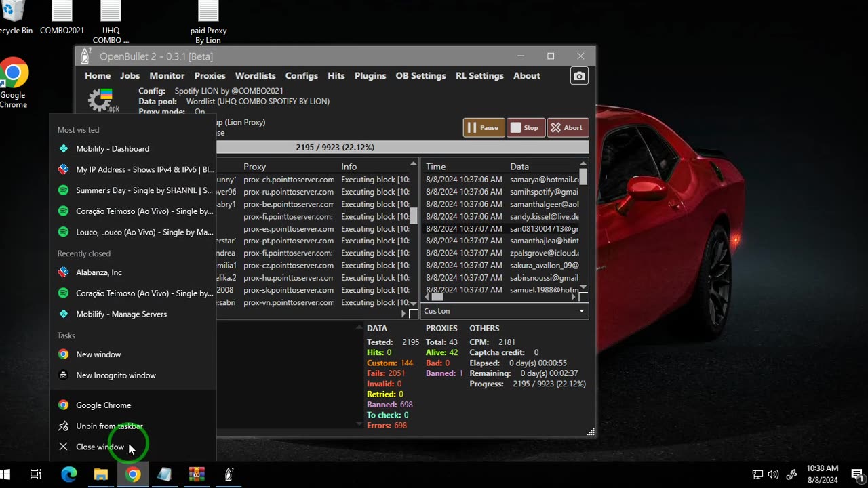This screenshot has width=868, height=488.
Task: Open Summer's Day - Single jump list entry
Action: click(x=133, y=190)
